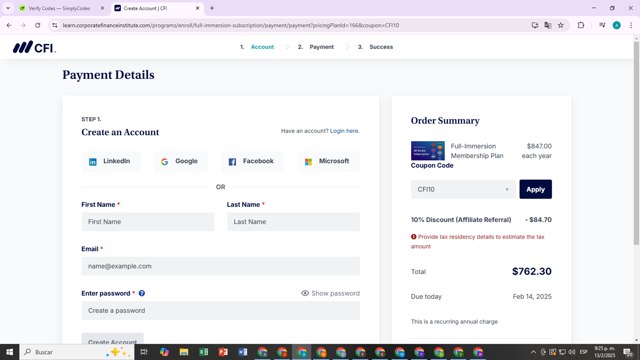
Task: Open the Chrome profile avatar
Action: [x=617, y=25]
